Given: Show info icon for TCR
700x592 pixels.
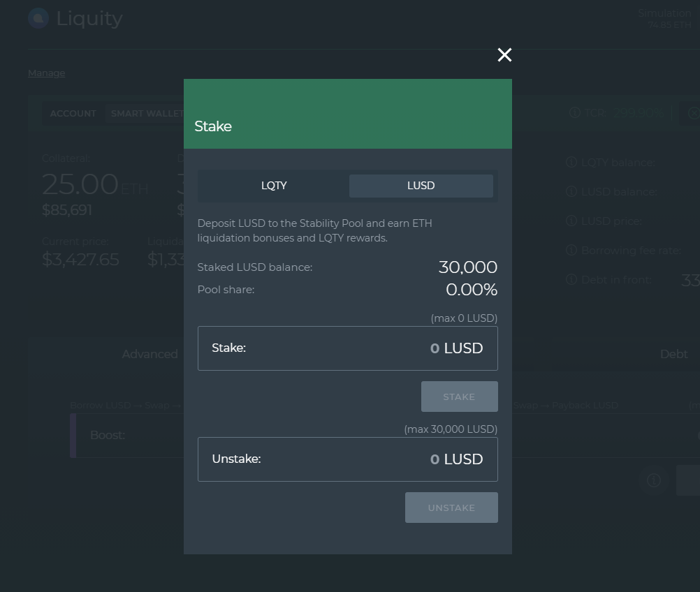Looking at the screenshot, I should 575,113.
